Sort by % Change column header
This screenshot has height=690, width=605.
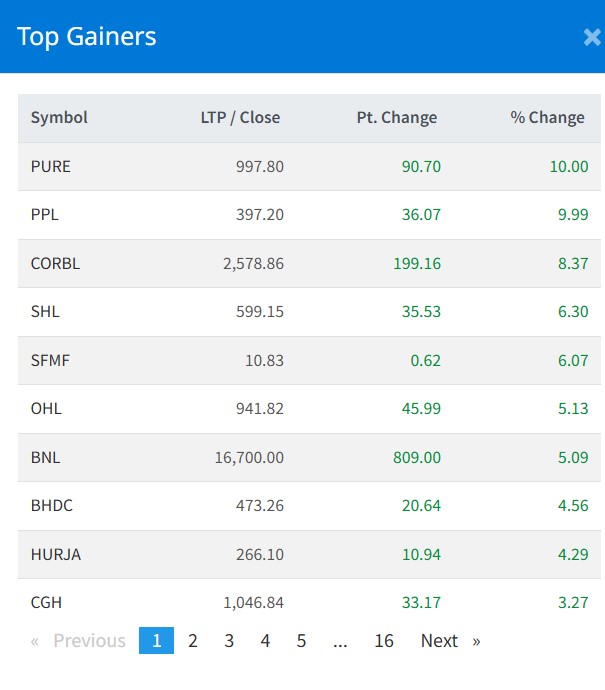pyautogui.click(x=547, y=118)
